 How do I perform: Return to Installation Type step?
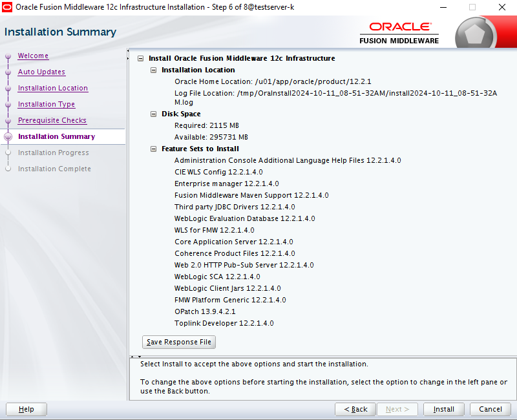[46, 104]
